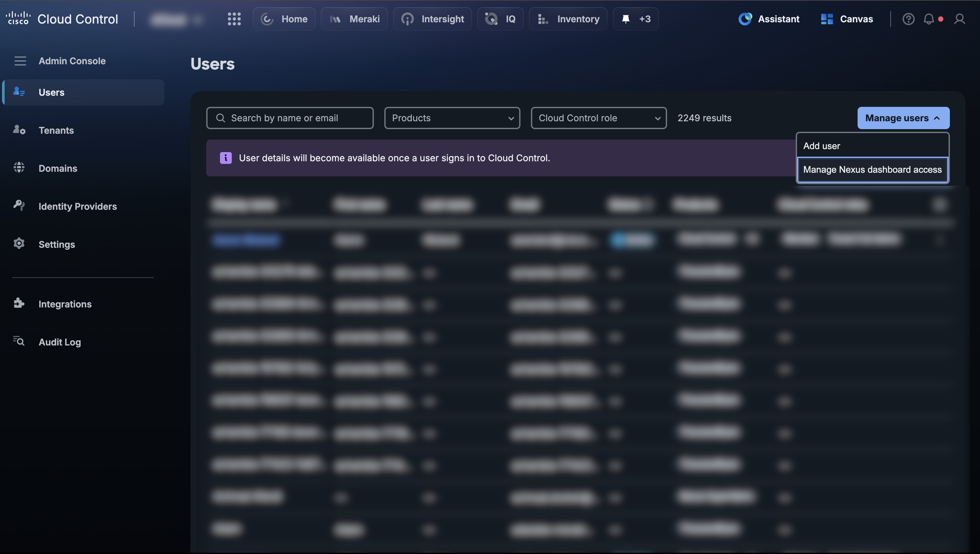Image resolution: width=980 pixels, height=554 pixels.
Task: Expand the Cloud Control role dropdown
Action: (598, 118)
